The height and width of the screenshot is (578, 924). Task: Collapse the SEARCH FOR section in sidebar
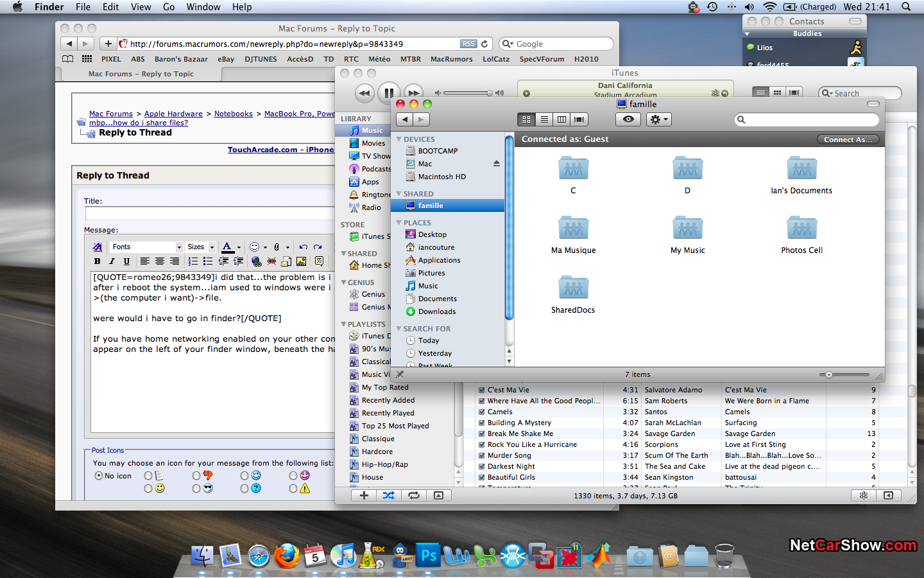pyautogui.click(x=399, y=329)
